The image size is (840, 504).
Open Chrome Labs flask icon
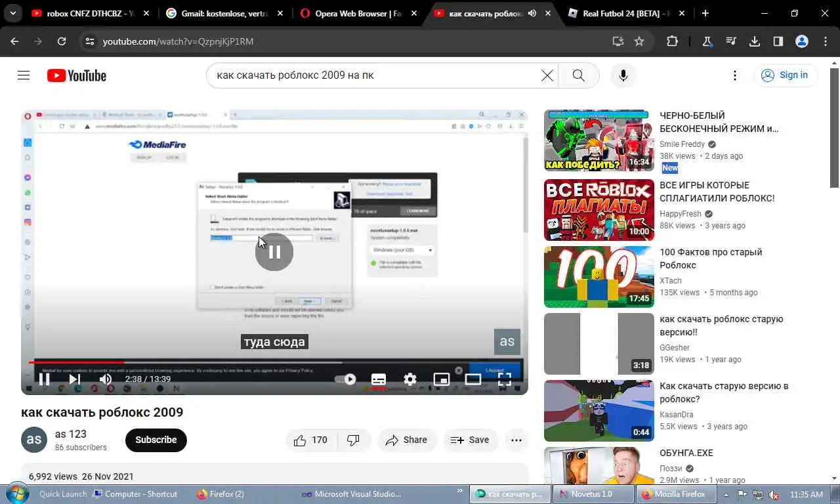(x=707, y=41)
